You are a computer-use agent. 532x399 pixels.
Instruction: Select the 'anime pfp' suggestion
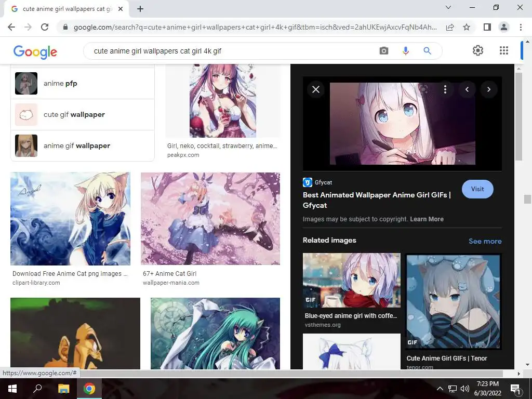pos(83,84)
